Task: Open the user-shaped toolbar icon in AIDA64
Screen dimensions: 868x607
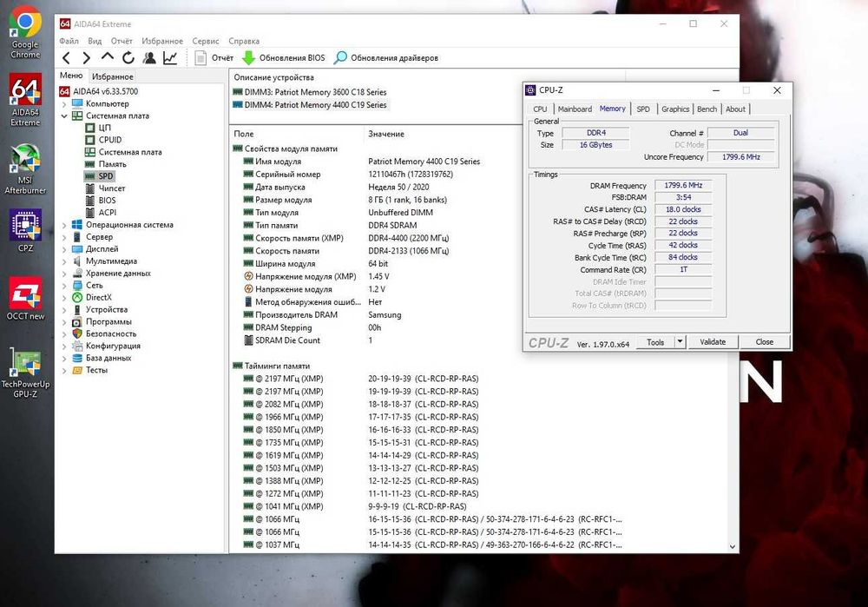Action: (149, 57)
